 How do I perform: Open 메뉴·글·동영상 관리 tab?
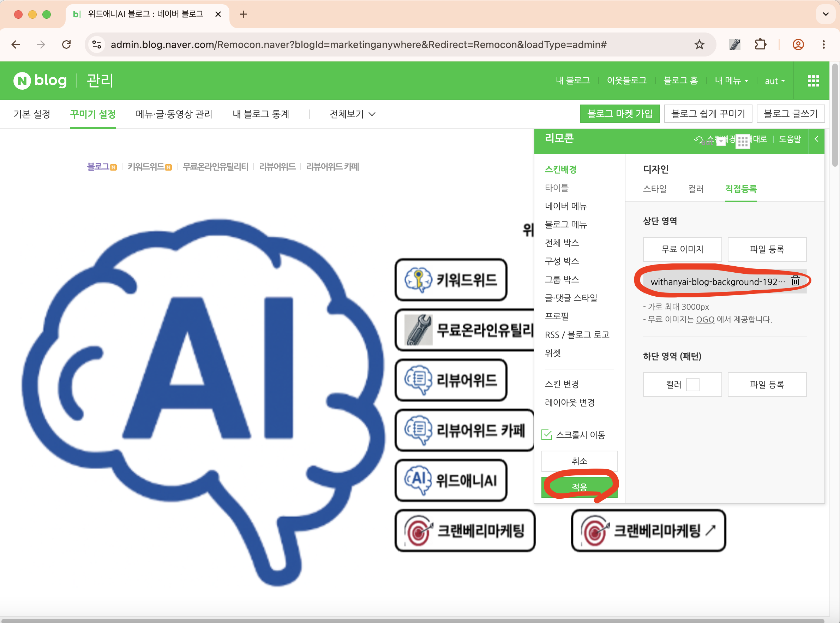click(x=174, y=114)
